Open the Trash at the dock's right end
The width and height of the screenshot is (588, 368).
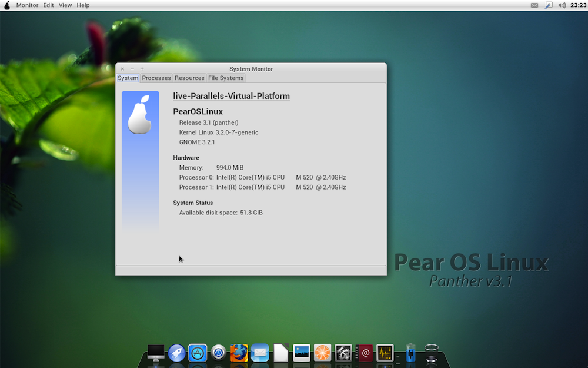(x=432, y=353)
